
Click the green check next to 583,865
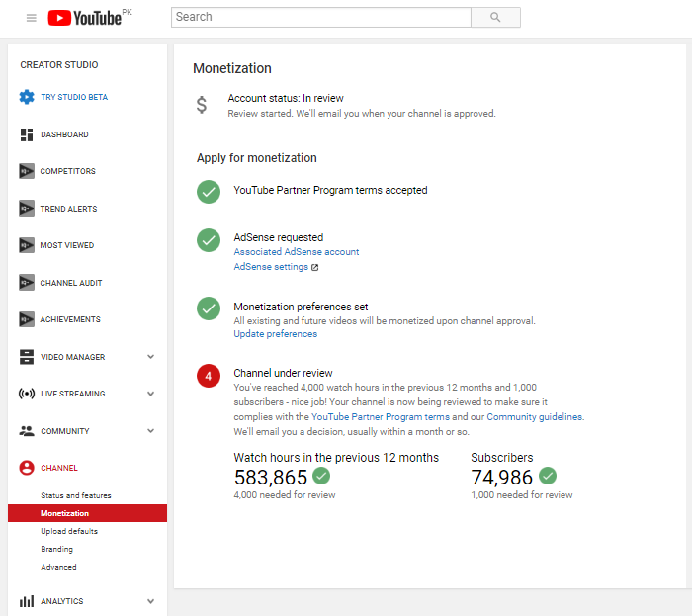click(x=321, y=476)
